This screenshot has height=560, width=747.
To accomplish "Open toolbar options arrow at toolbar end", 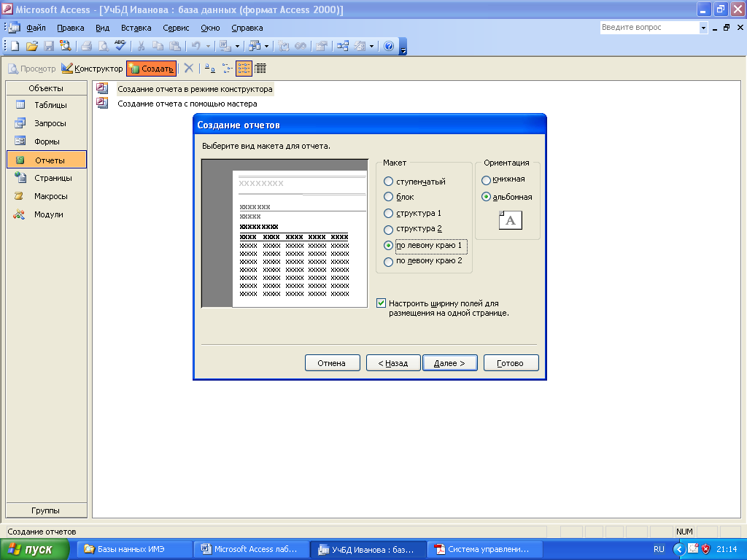I will click(x=403, y=48).
